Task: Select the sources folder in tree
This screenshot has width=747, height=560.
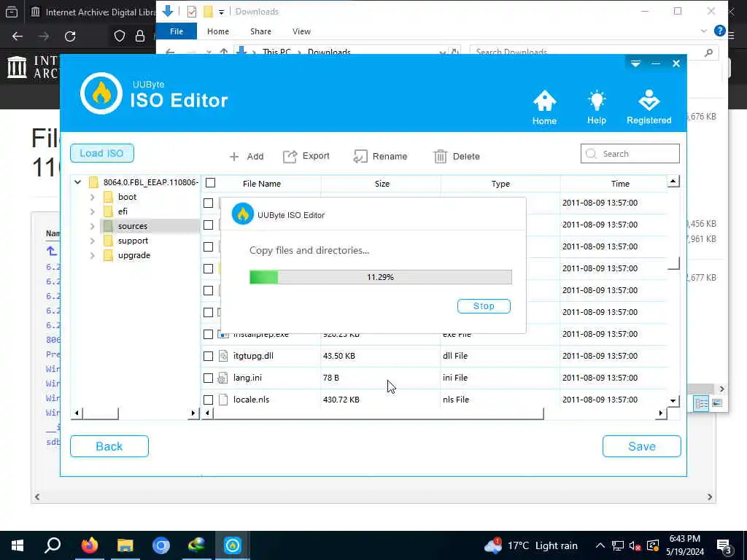Action: point(133,226)
